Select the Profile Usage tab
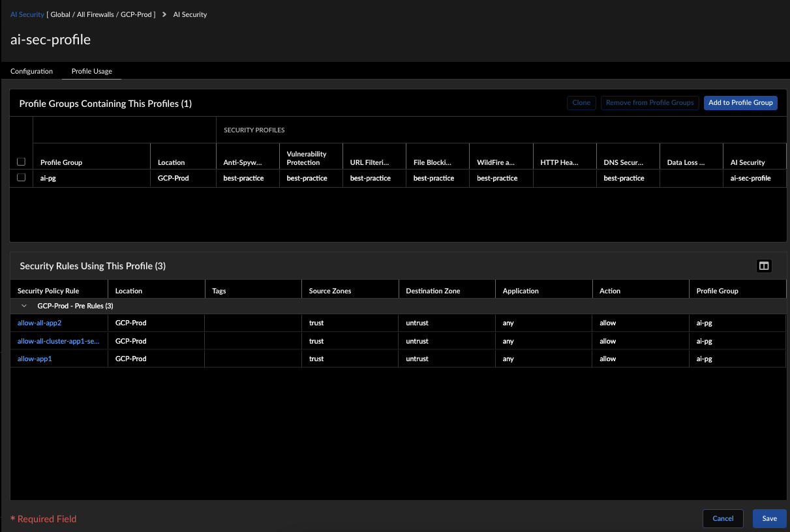The height and width of the screenshot is (532, 790). click(x=91, y=71)
